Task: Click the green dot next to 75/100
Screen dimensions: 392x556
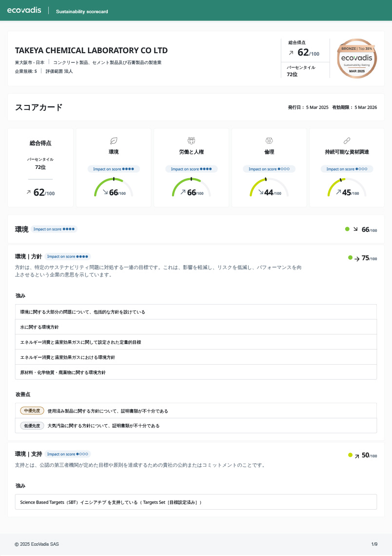Action: pyautogui.click(x=350, y=258)
